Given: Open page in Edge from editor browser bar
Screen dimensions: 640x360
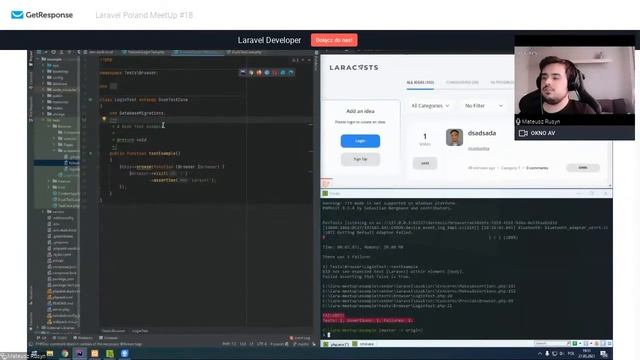Looking at the screenshot, I should (291, 73).
